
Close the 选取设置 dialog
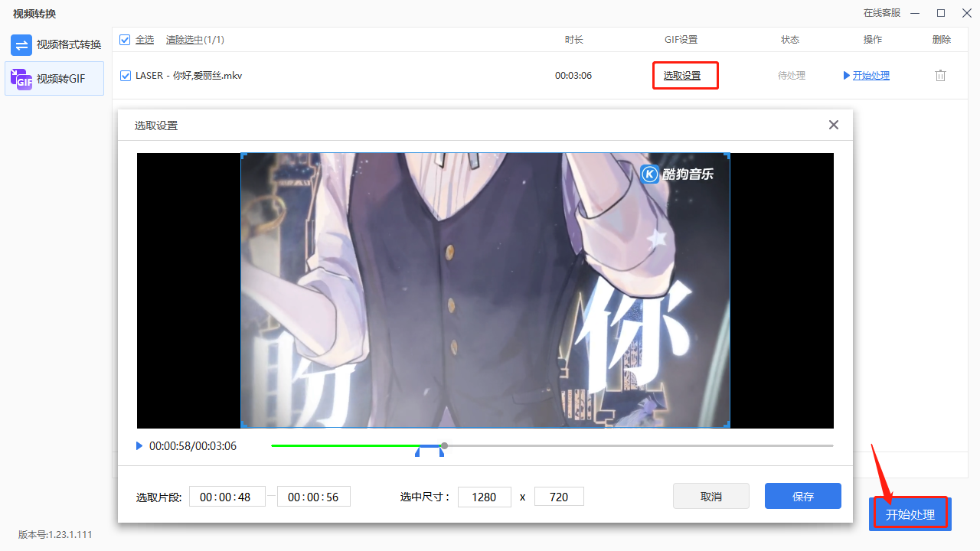834,125
